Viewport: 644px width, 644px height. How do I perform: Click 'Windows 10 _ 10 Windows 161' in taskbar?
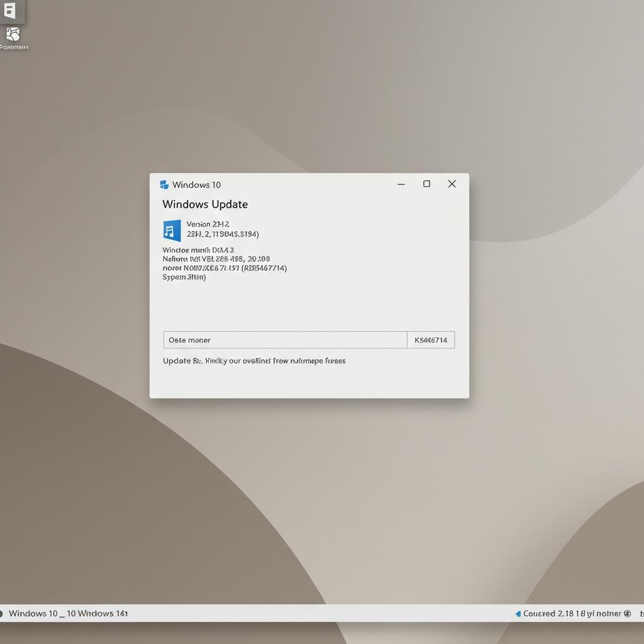click(68, 614)
